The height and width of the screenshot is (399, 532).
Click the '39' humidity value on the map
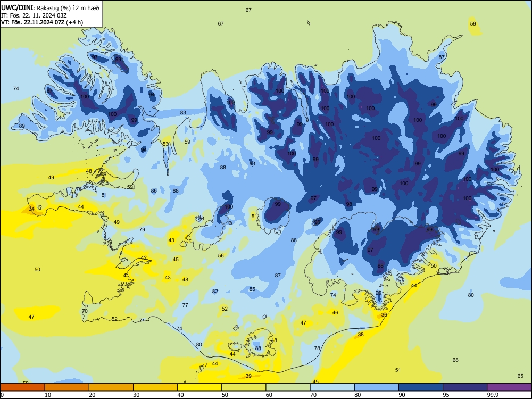click(x=248, y=376)
